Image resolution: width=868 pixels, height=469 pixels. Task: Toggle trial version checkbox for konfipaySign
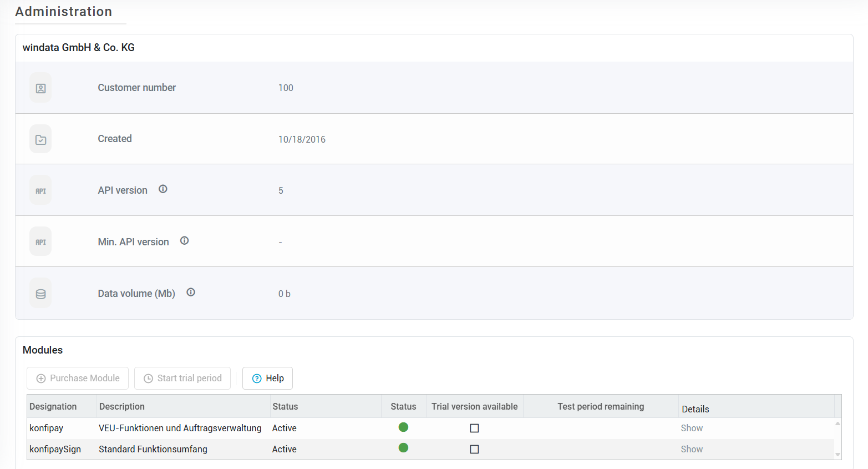pos(474,449)
